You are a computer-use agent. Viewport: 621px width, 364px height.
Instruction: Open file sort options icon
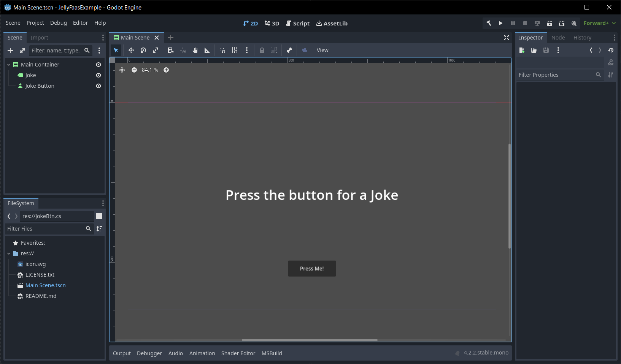point(99,229)
